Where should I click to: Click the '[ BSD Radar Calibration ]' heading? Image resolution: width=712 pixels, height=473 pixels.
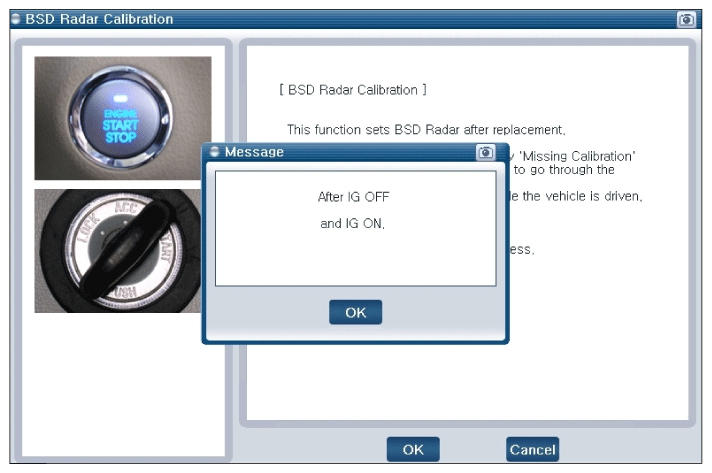353,90
